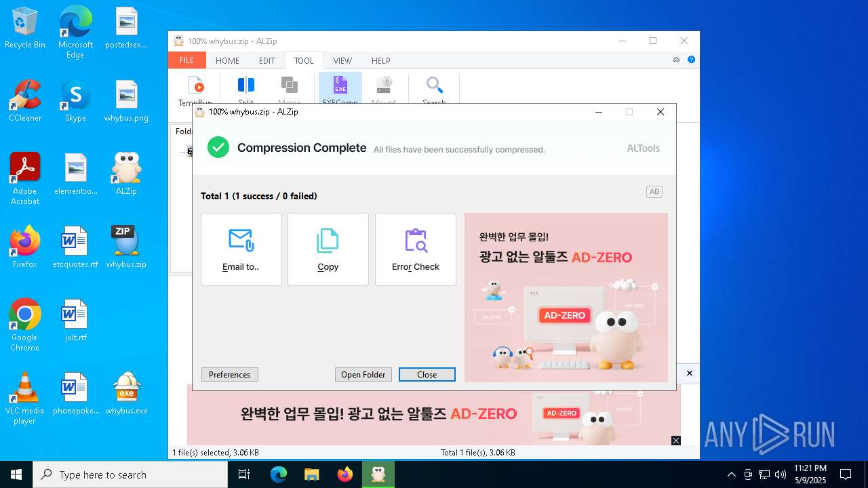
Task: Click the taskbar search box
Action: click(x=130, y=474)
